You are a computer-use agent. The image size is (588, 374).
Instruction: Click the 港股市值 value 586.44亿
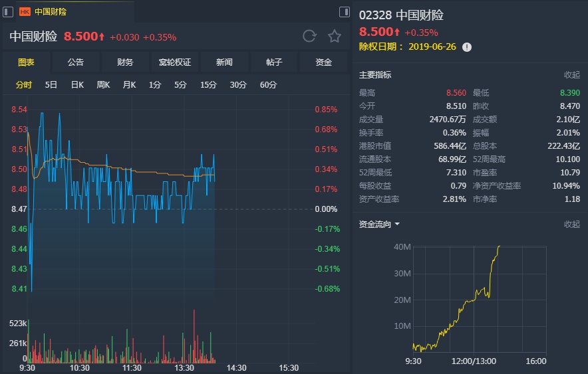pos(450,146)
